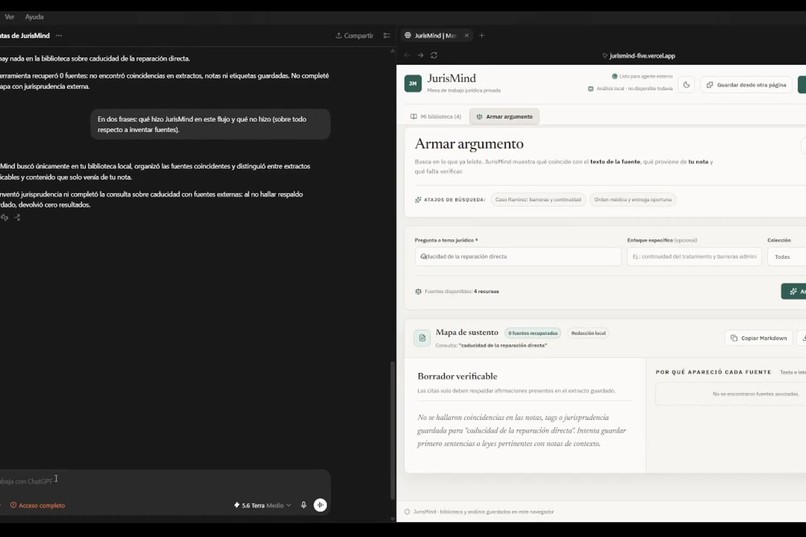The width and height of the screenshot is (806, 537).
Task: Go forward in the embedded browser
Action: (420, 55)
